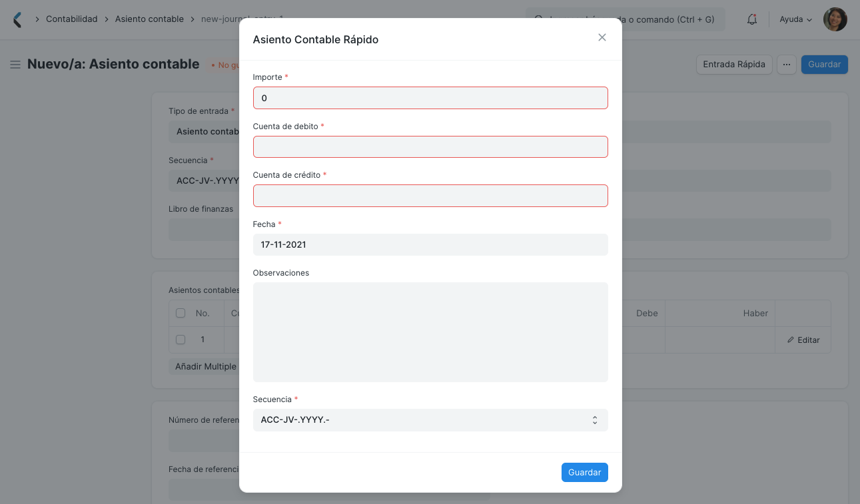Image resolution: width=860 pixels, height=504 pixels.
Task: Open the notifications bell
Action: click(752, 19)
